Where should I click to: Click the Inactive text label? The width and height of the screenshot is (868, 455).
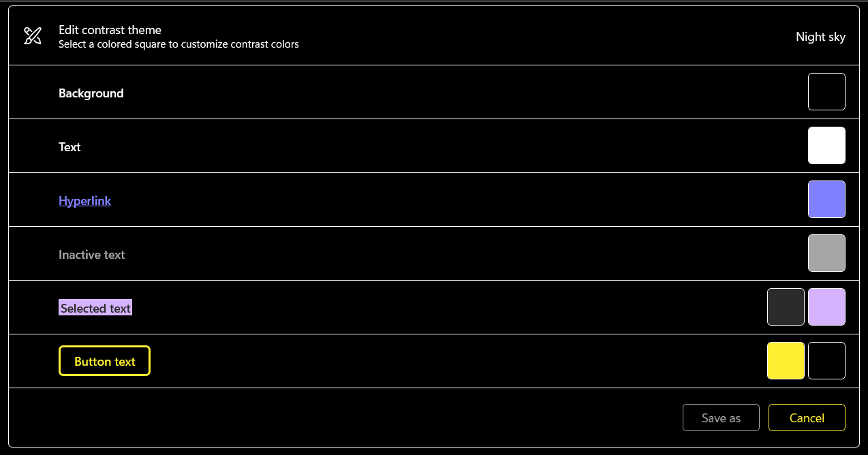point(91,255)
